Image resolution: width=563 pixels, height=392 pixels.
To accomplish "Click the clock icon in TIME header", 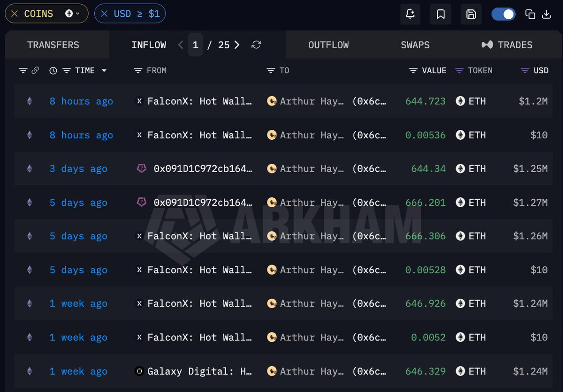I will [53, 71].
